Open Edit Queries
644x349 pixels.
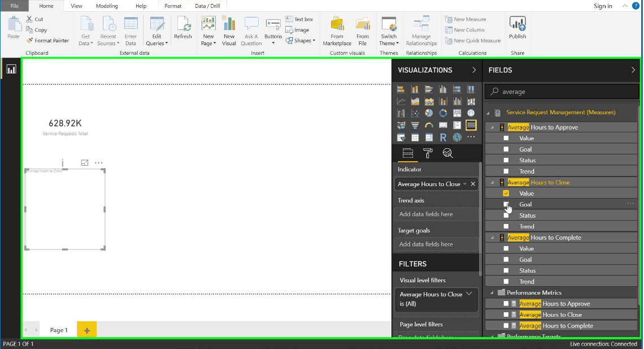(157, 31)
